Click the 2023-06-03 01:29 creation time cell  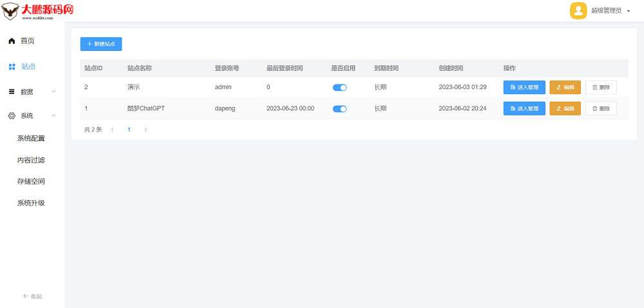462,87
